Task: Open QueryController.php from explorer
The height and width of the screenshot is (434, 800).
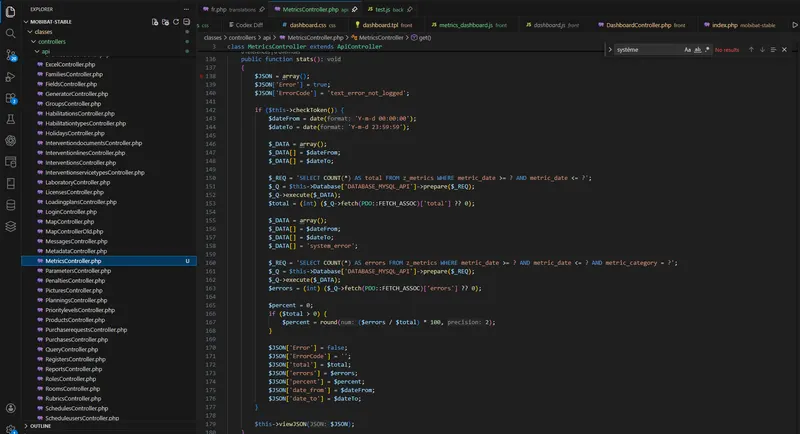Action: tap(71, 349)
